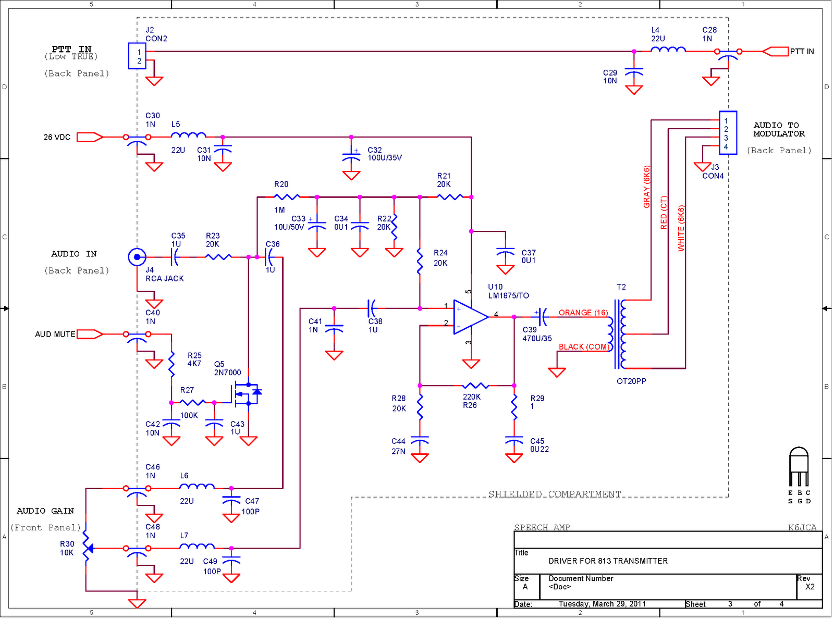Image resolution: width=834 pixels, height=644 pixels.
Task: Click the '<Doc>' document number field
Action: pyautogui.click(x=560, y=587)
